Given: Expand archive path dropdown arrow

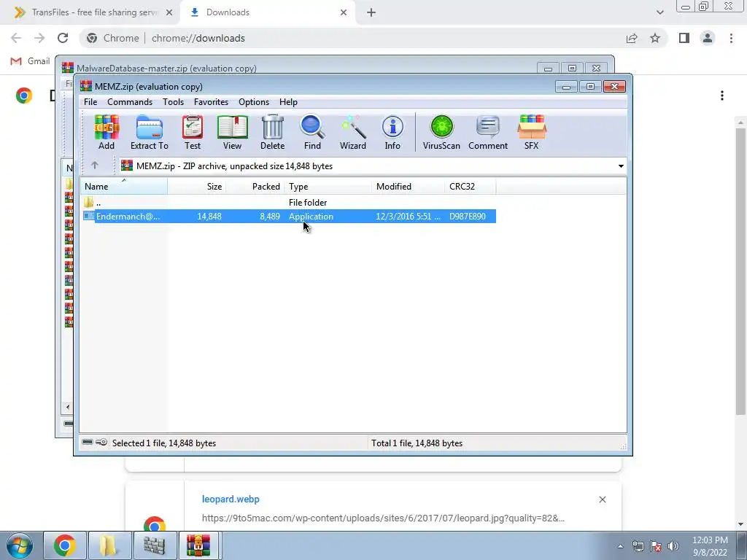Looking at the screenshot, I should pos(621,166).
